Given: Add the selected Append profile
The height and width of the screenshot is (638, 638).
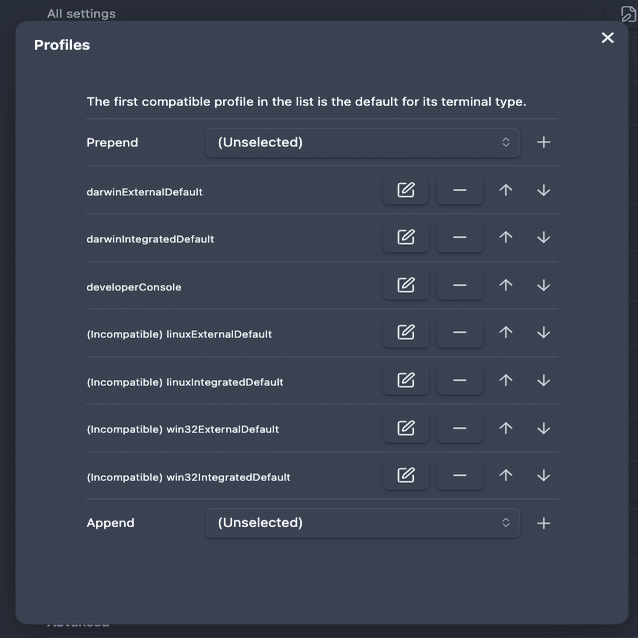Looking at the screenshot, I should pyautogui.click(x=543, y=522).
